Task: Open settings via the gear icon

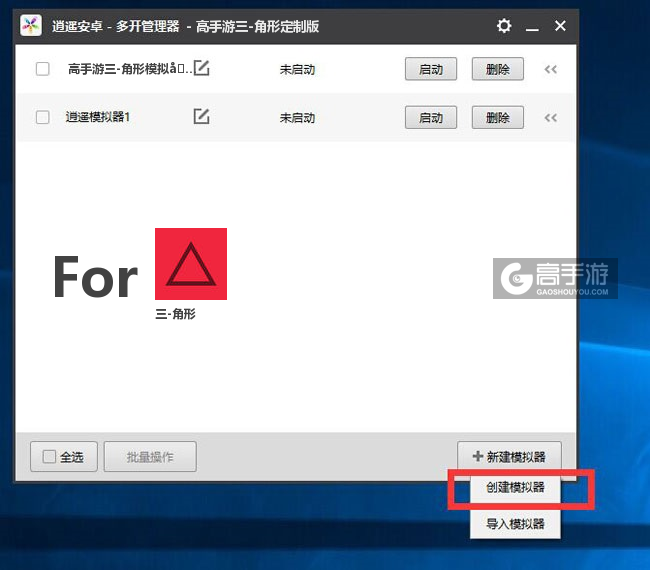Action: 504,26
